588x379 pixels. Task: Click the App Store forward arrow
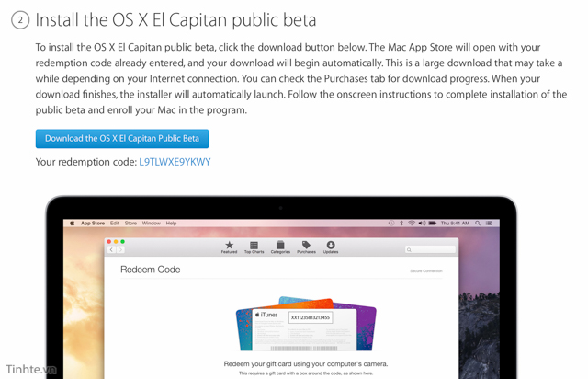pyautogui.click(x=120, y=250)
